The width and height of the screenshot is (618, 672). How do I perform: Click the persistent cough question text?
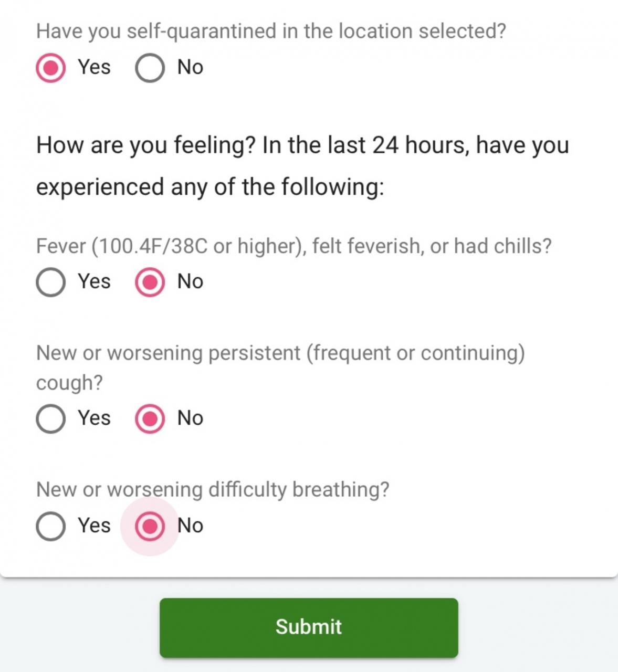pos(280,367)
